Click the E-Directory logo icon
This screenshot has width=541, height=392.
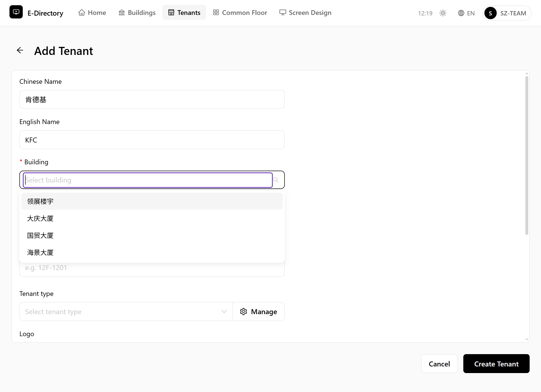[16, 12]
